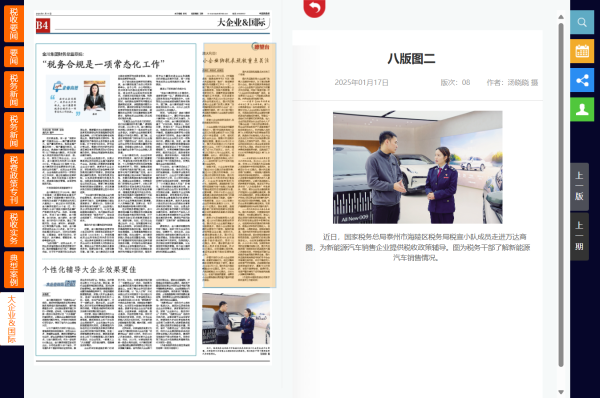Open the highlighted orange article column

[x=239, y=165]
